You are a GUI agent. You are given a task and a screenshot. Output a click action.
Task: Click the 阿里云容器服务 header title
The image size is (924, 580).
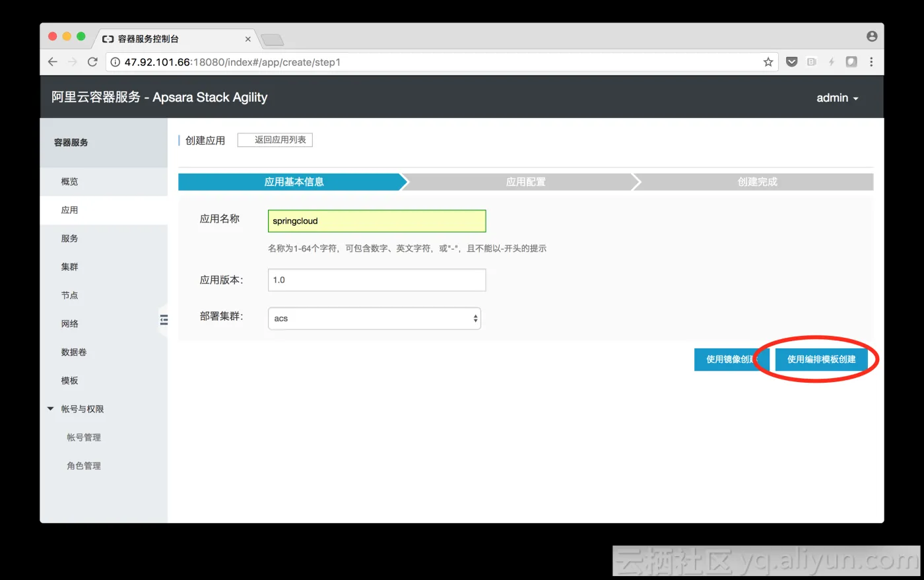tap(160, 97)
